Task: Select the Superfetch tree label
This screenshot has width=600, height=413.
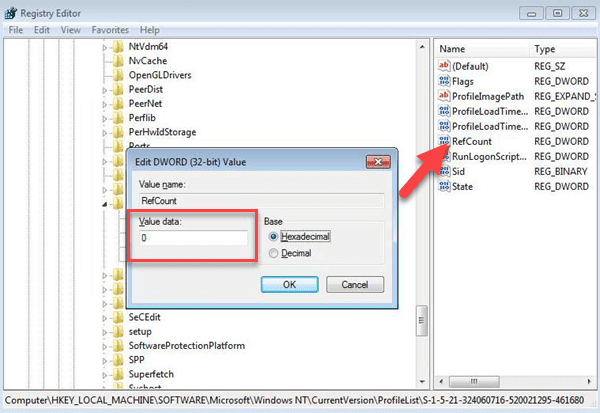Action: click(x=151, y=374)
